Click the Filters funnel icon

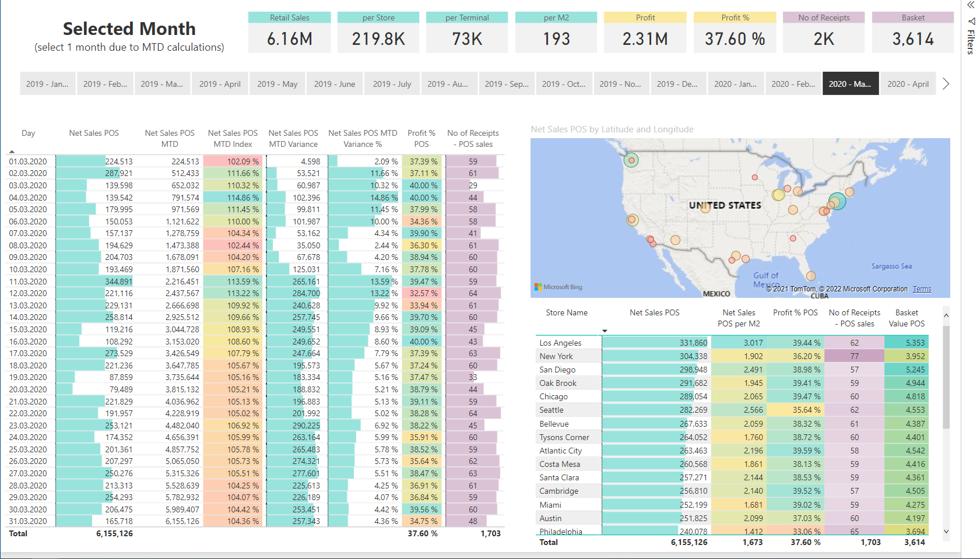971,22
